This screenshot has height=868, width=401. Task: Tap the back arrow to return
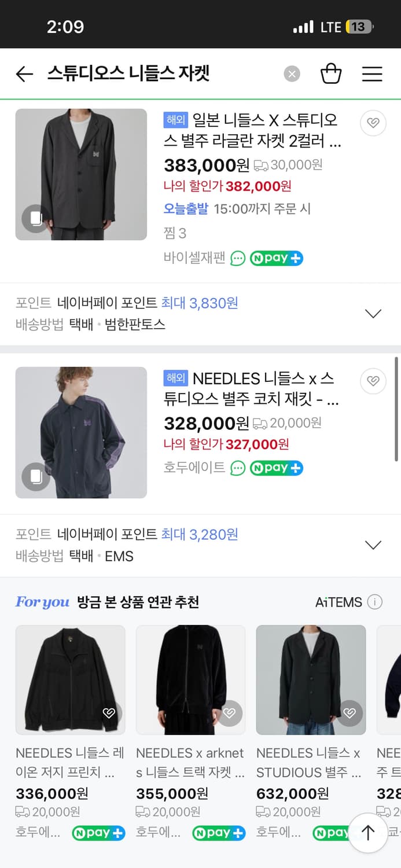point(24,73)
